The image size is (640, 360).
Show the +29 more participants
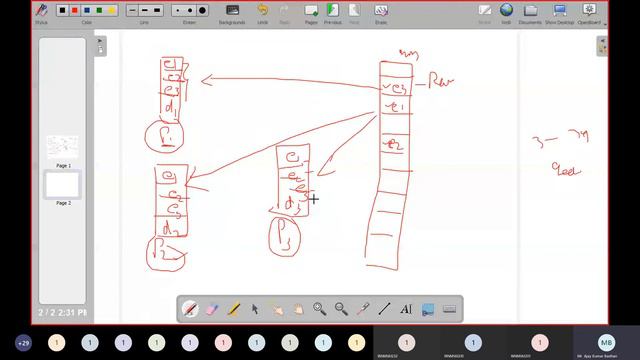(23, 343)
